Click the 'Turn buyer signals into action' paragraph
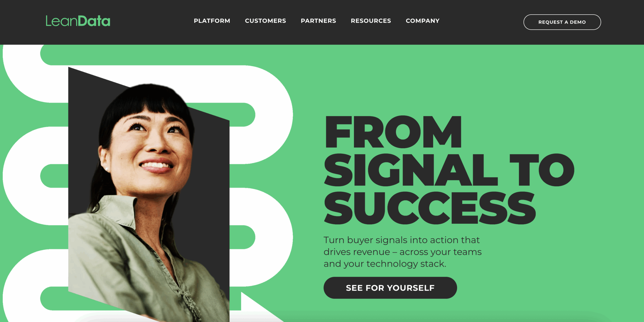Image resolution: width=644 pixels, height=322 pixels. pos(403,252)
